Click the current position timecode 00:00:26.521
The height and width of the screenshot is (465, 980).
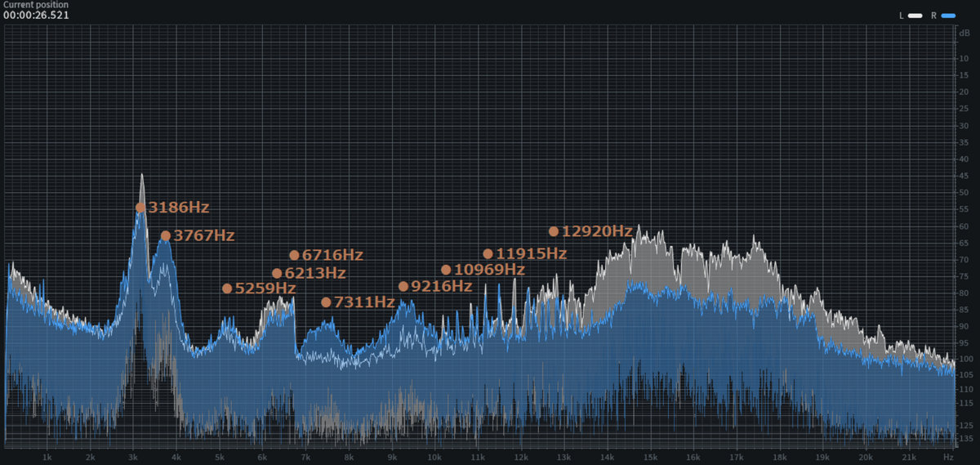click(x=36, y=16)
